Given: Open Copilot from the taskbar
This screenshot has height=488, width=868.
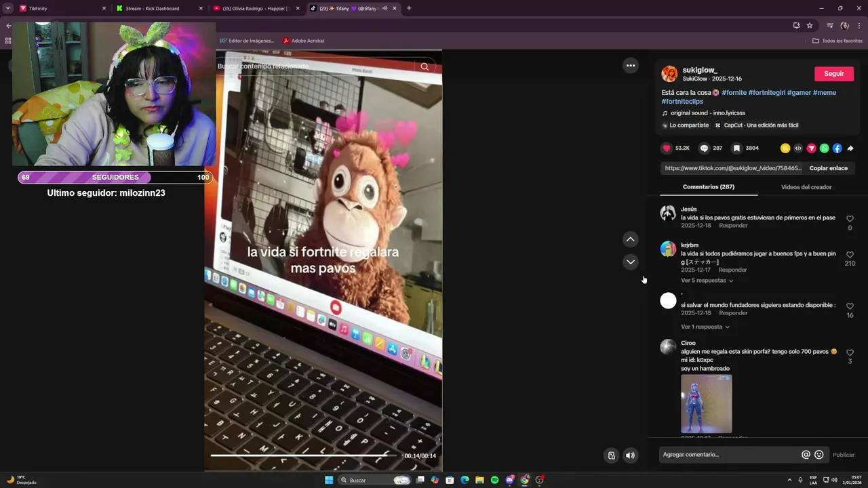Looking at the screenshot, I should point(435,480).
